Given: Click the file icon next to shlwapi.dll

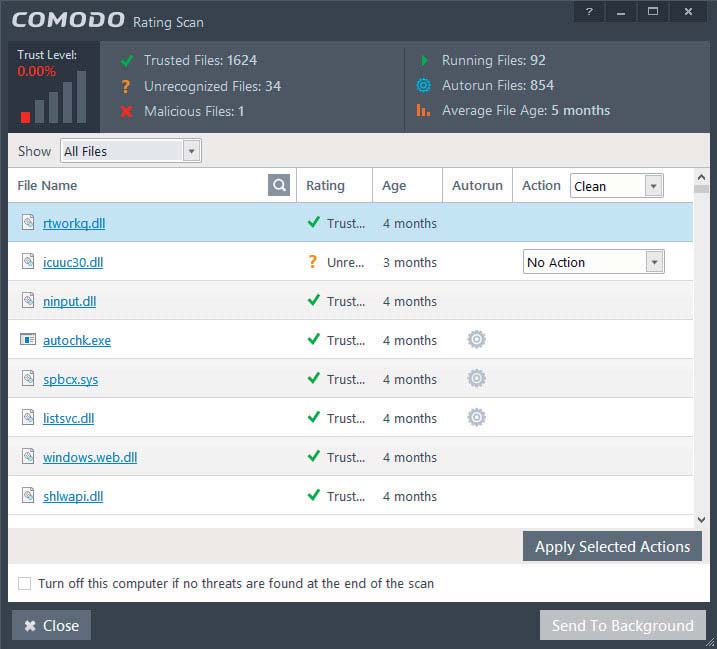Looking at the screenshot, I should coord(28,495).
